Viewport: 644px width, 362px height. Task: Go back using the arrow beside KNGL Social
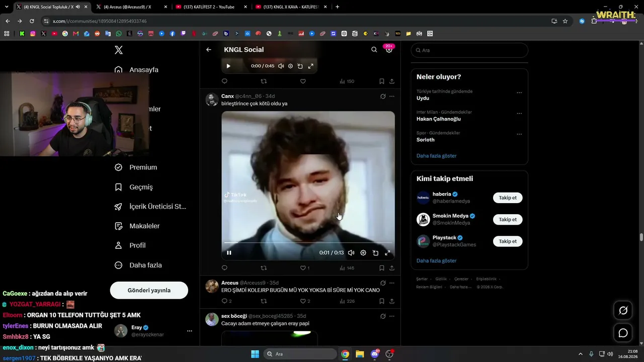(x=209, y=50)
